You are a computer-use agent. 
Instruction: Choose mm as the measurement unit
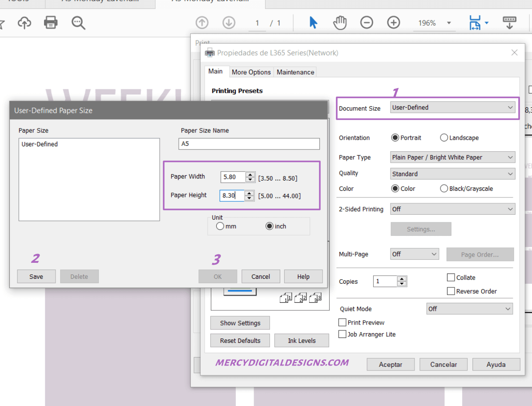coord(220,226)
